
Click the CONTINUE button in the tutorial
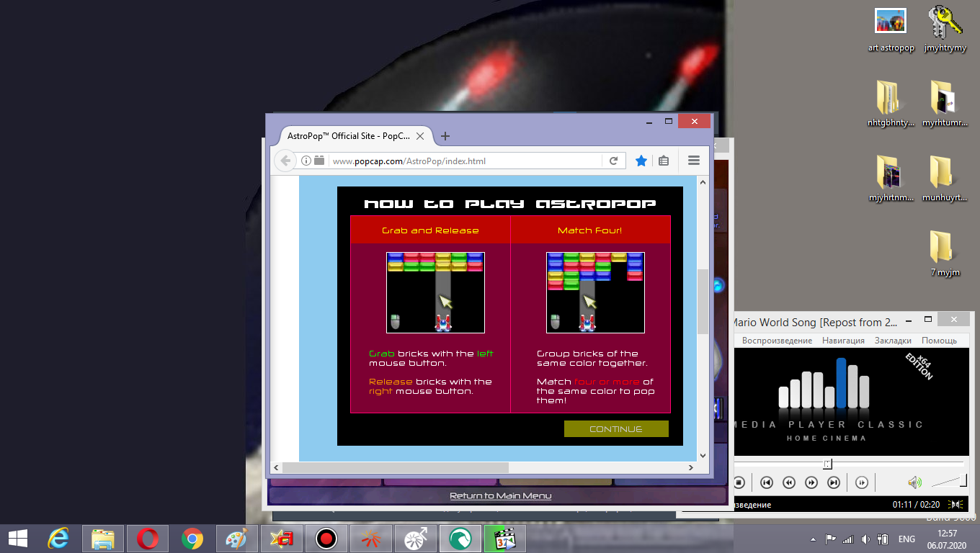[616, 429]
